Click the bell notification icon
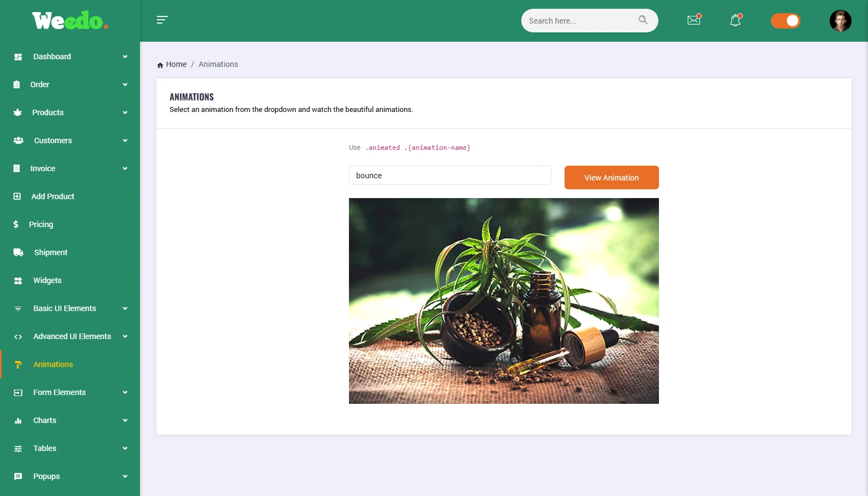868x496 pixels. (x=735, y=20)
